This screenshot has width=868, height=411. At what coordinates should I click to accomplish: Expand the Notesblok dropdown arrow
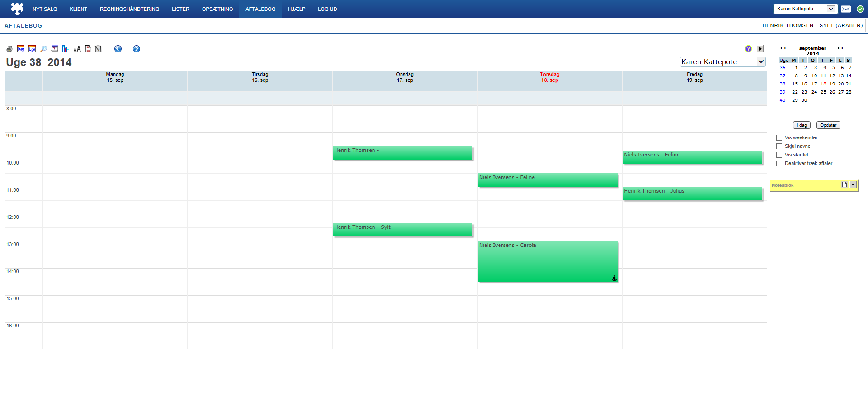(853, 184)
